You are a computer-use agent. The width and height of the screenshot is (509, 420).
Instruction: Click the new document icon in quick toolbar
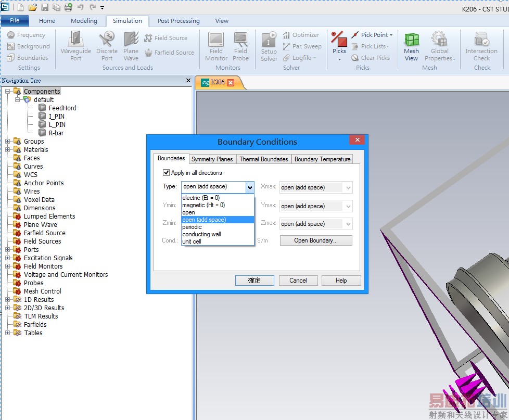[x=20, y=7]
